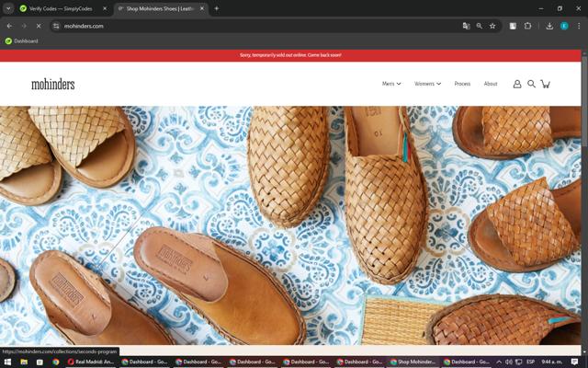The image size is (588, 368).
Task: Change the ESP input language
Action: coord(531,362)
